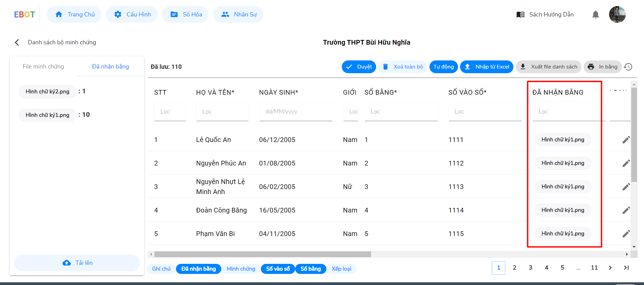This screenshot has width=644, height=285.
Task: Go back using the left arrow icon
Action: (x=17, y=42)
